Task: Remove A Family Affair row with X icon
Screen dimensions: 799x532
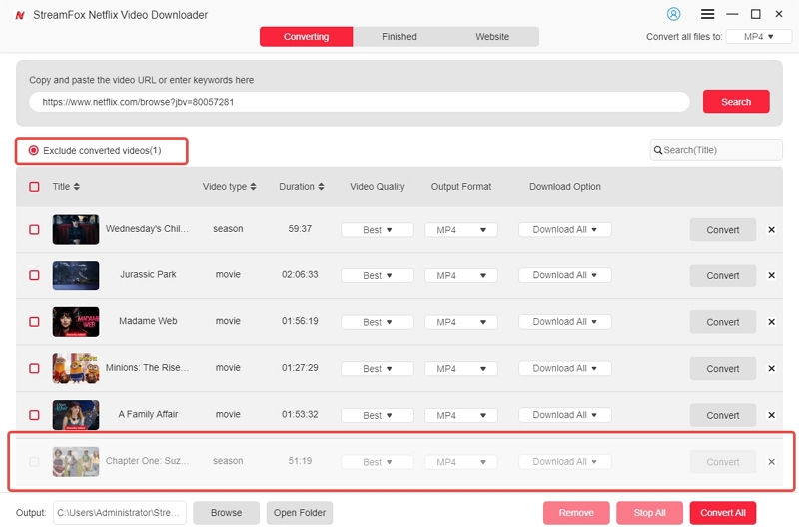Action: coord(771,415)
